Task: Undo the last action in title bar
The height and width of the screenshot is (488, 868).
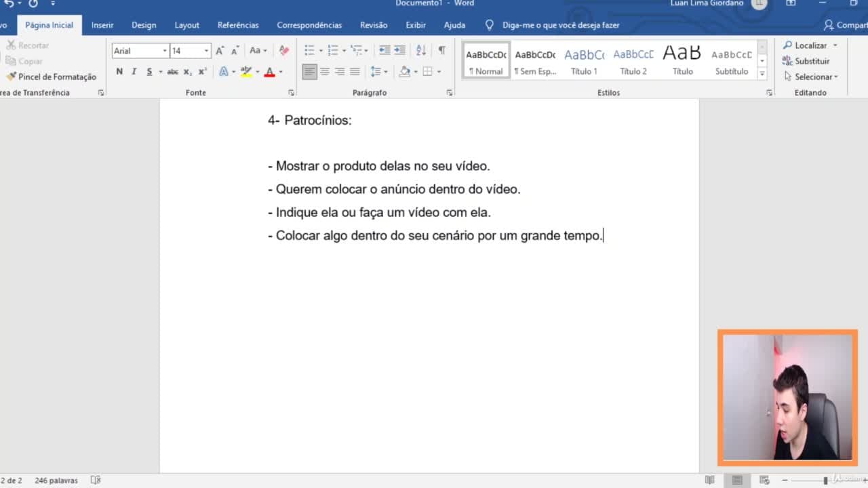Action: point(9,3)
